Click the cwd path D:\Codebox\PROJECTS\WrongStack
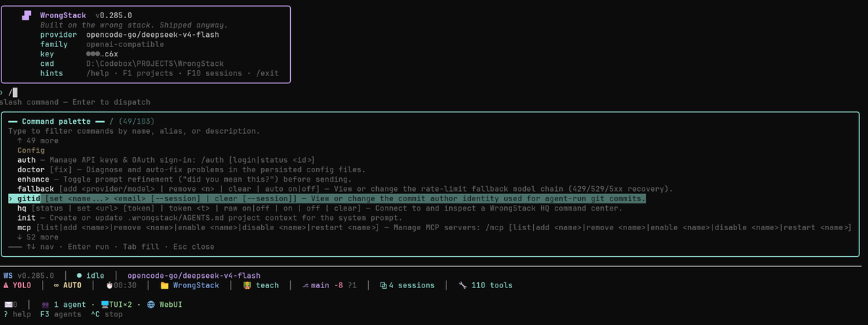Image resolution: width=868 pixels, height=325 pixels. [155, 64]
